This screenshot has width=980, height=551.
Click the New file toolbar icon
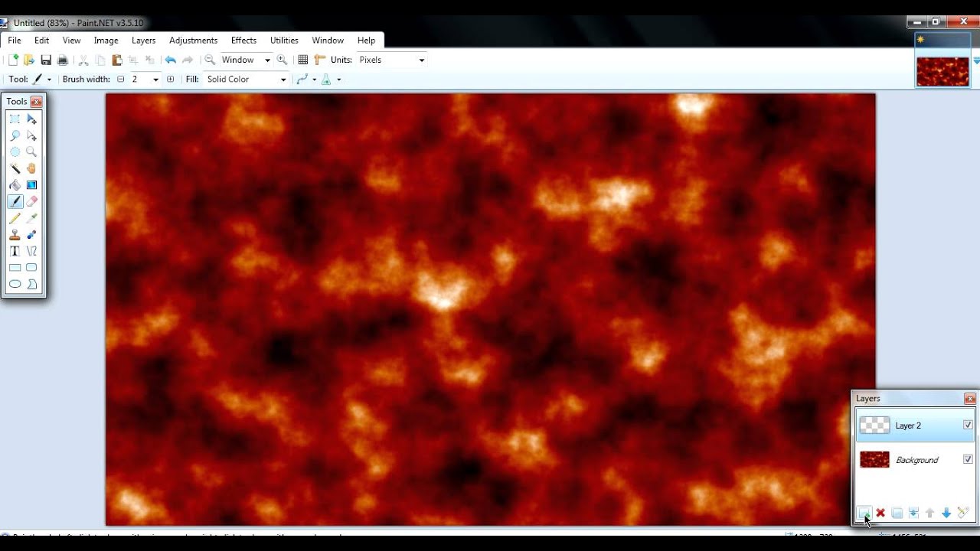(x=13, y=60)
